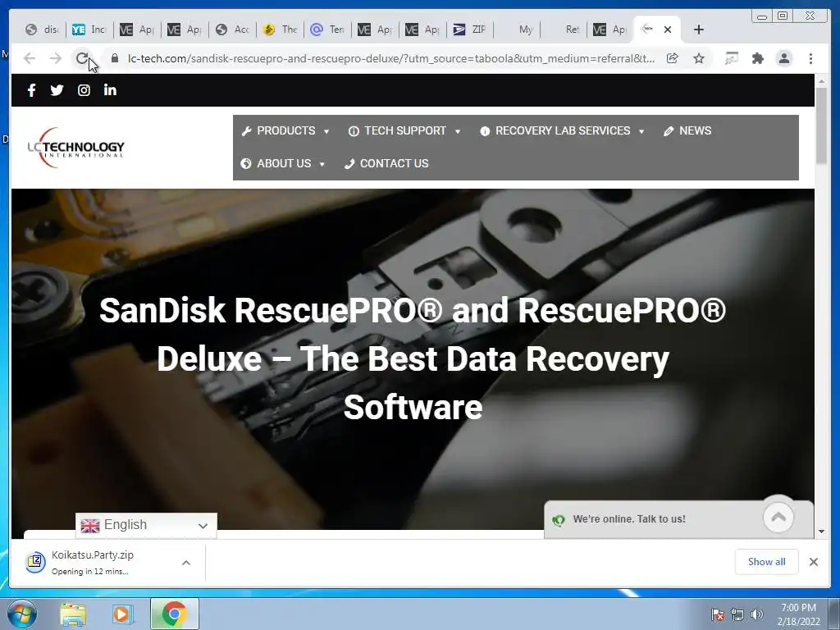Open the chat widget leaf icon
Viewport: 840px width, 630px height.
558,519
